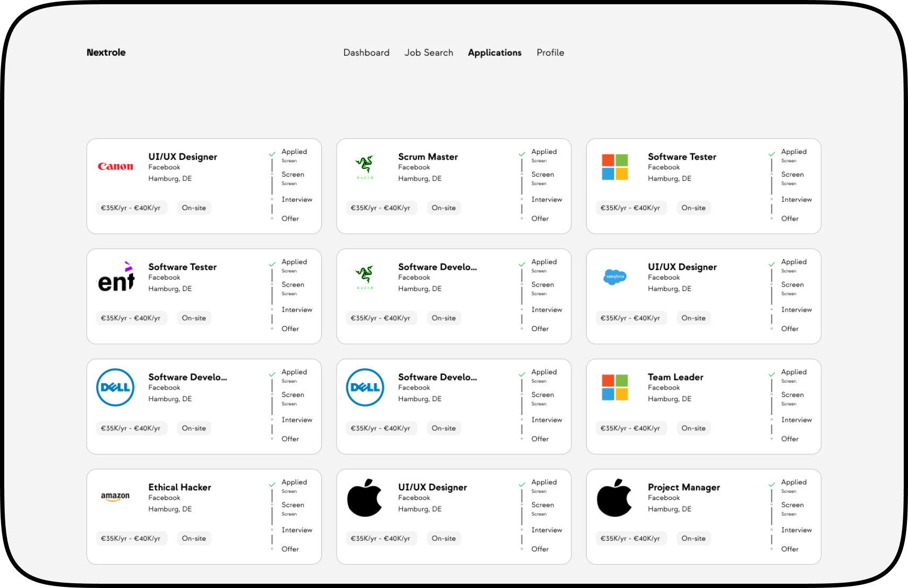Viewport: 908px width, 588px height.
Task: Click Applied checkmark on Ethical Hacker card
Action: [272, 485]
